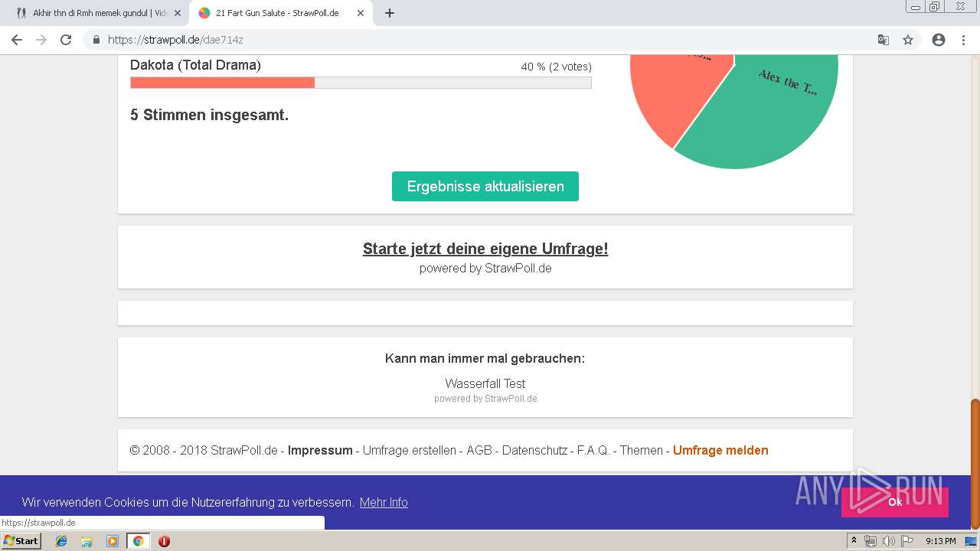This screenshot has width=980, height=551.
Task: Bookmark this page with the star
Action: (908, 40)
